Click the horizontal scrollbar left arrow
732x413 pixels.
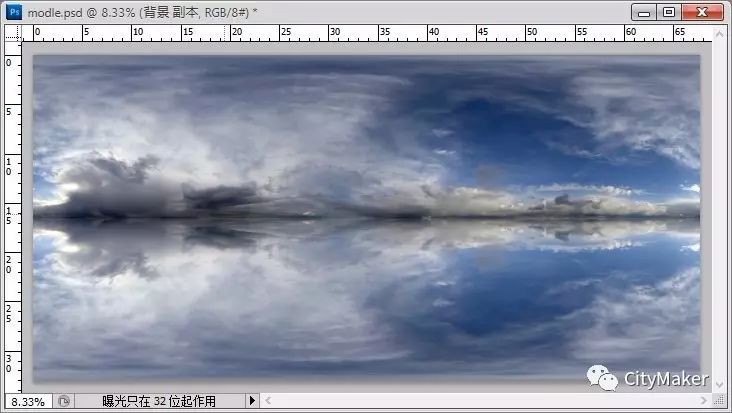point(268,400)
